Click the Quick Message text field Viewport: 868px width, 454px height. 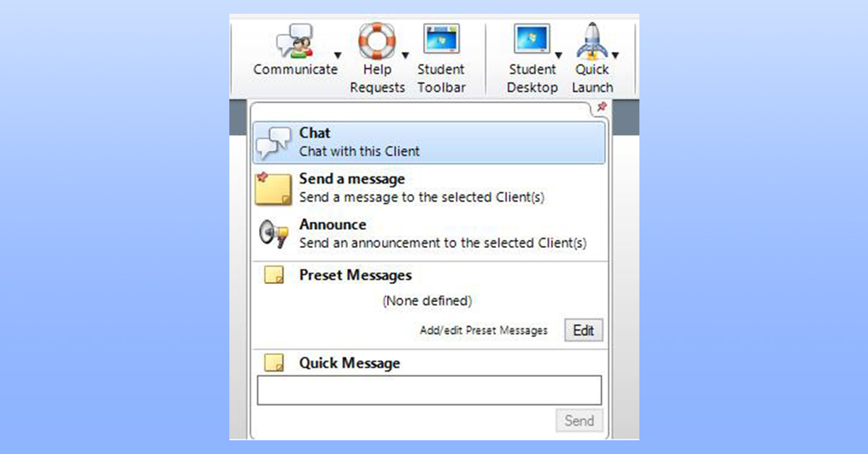point(429,390)
